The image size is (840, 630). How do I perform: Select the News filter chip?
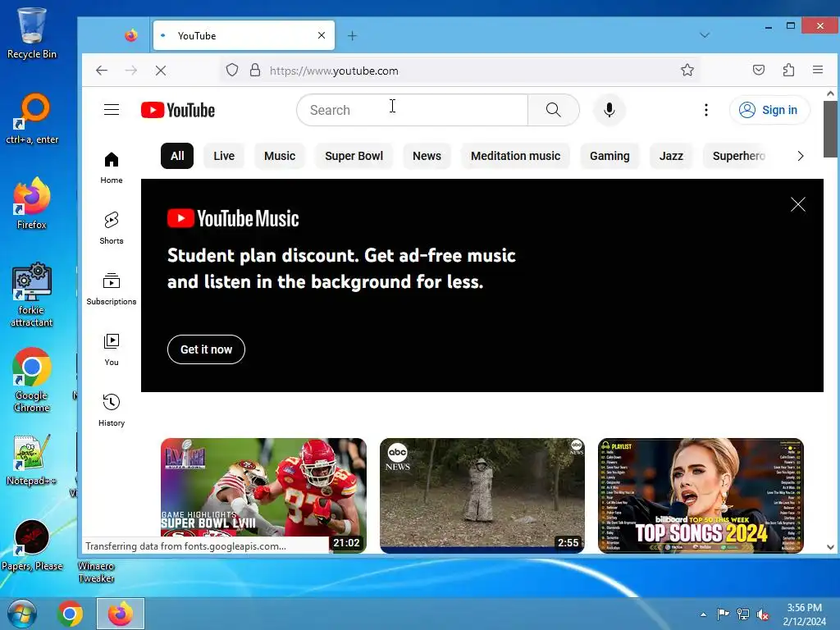[x=427, y=156]
